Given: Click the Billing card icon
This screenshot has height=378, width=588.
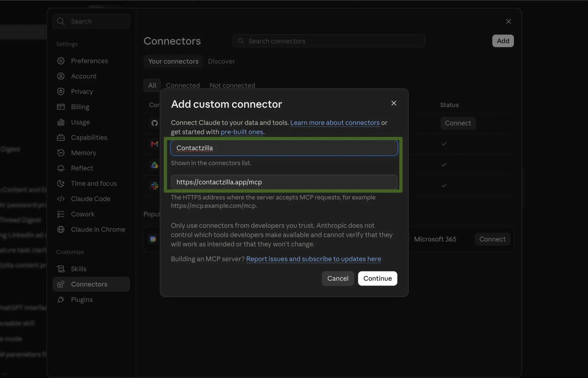Looking at the screenshot, I should (x=61, y=107).
